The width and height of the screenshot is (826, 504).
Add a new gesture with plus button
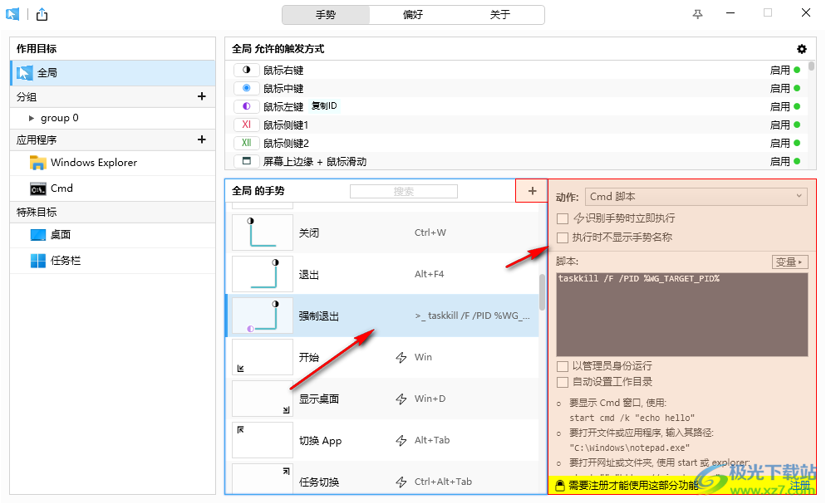coord(532,191)
